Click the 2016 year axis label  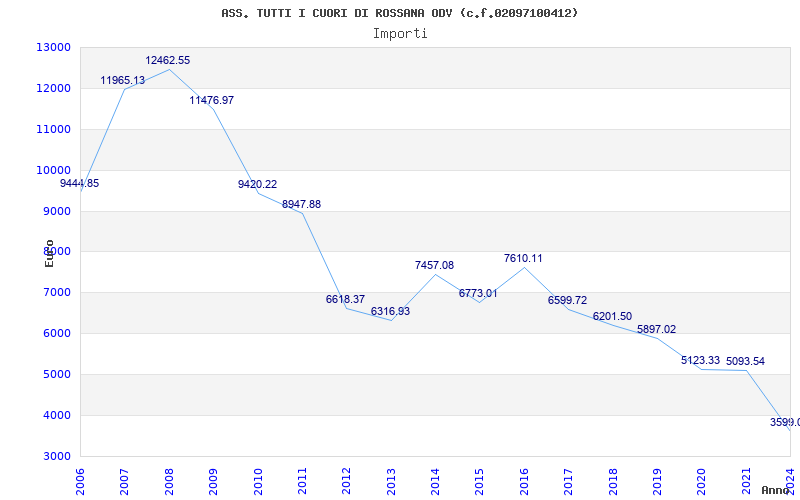click(x=524, y=481)
